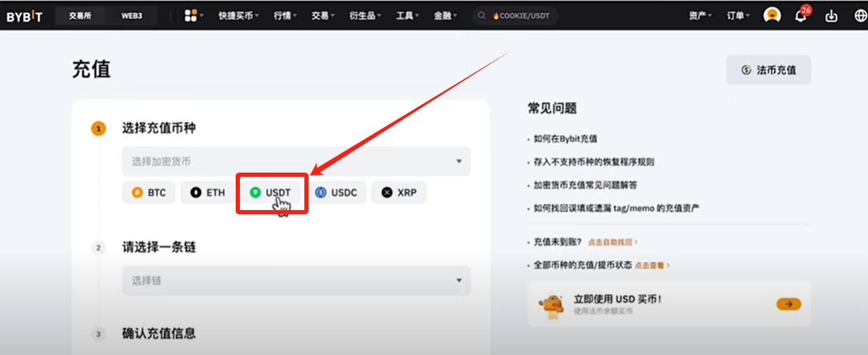Viewport: 868px width, 355px height.
Task: Open 存入不支持币种的恢复程序规则 link
Action: 593,162
